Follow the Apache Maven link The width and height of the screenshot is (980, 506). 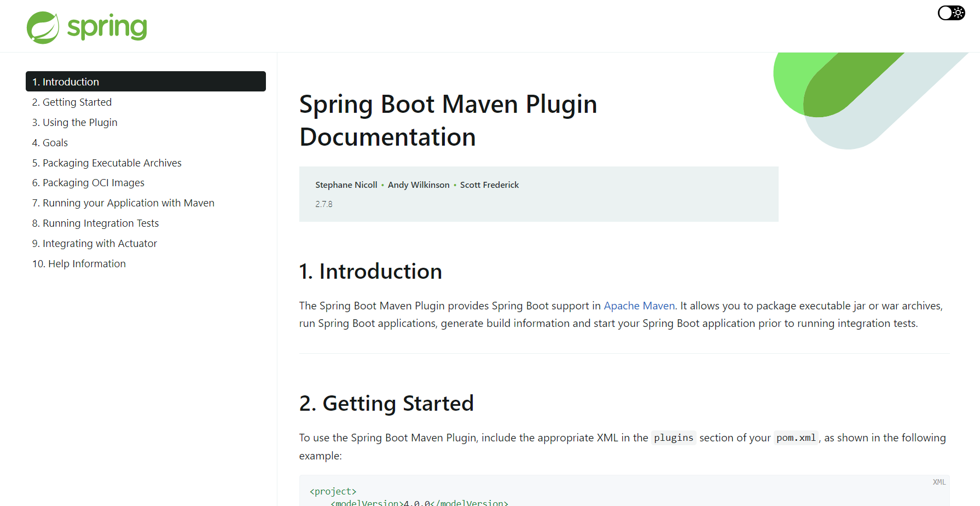pos(639,306)
